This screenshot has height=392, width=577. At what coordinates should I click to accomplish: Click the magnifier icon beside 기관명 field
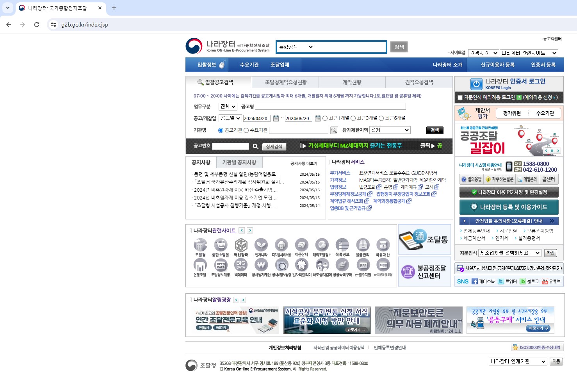[334, 130]
